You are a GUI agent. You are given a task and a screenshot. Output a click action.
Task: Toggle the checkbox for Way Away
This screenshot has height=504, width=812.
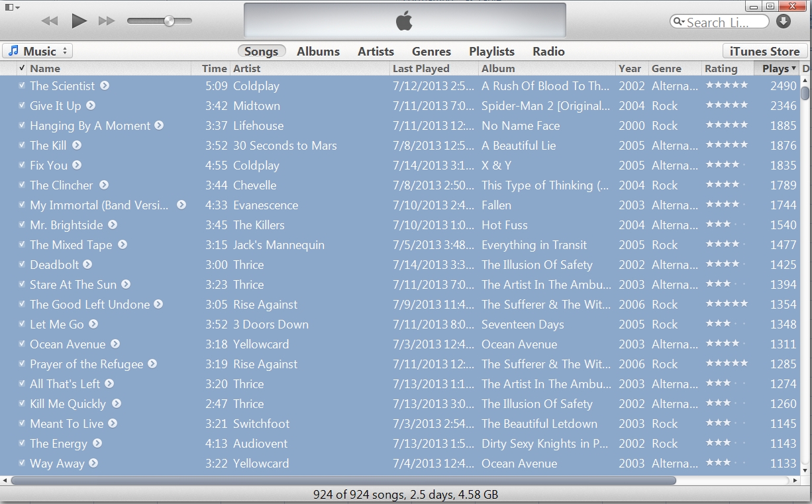pos(22,463)
